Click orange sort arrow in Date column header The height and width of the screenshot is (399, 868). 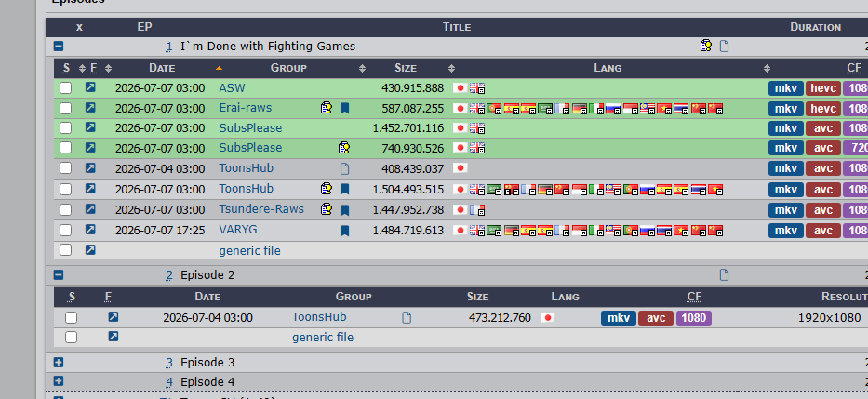(219, 68)
